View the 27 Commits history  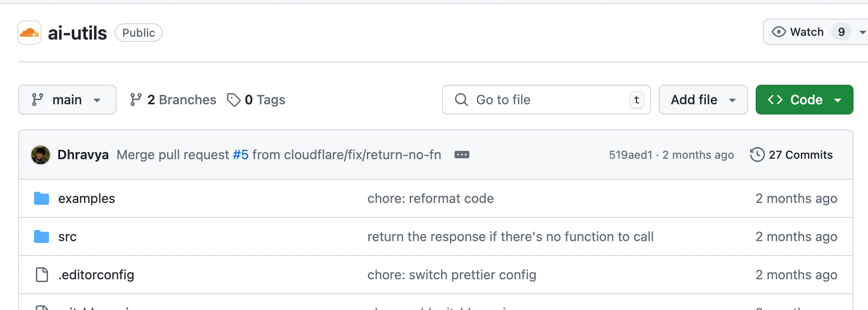point(800,155)
